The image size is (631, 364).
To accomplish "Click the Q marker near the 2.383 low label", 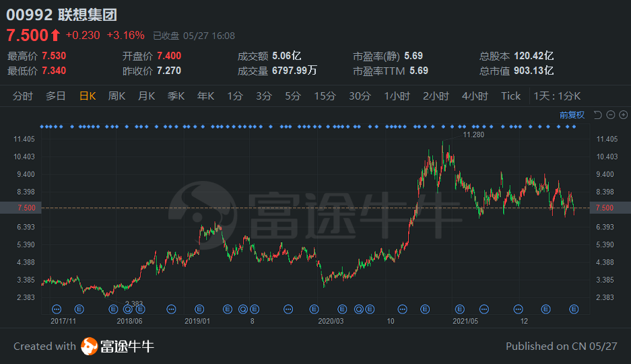I will [127, 310].
